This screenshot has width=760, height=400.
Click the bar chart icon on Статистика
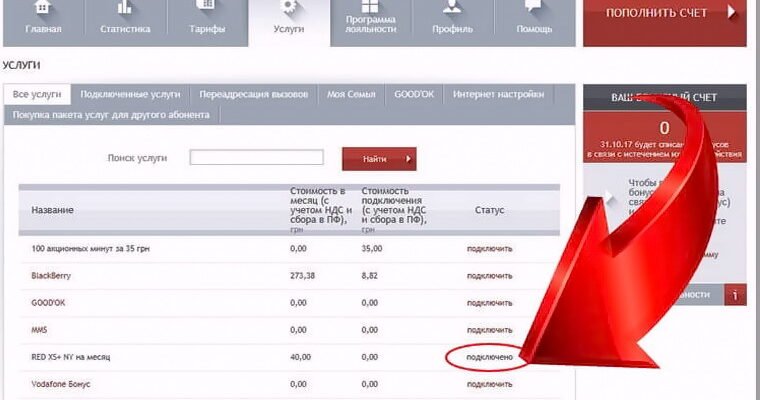pos(125,7)
